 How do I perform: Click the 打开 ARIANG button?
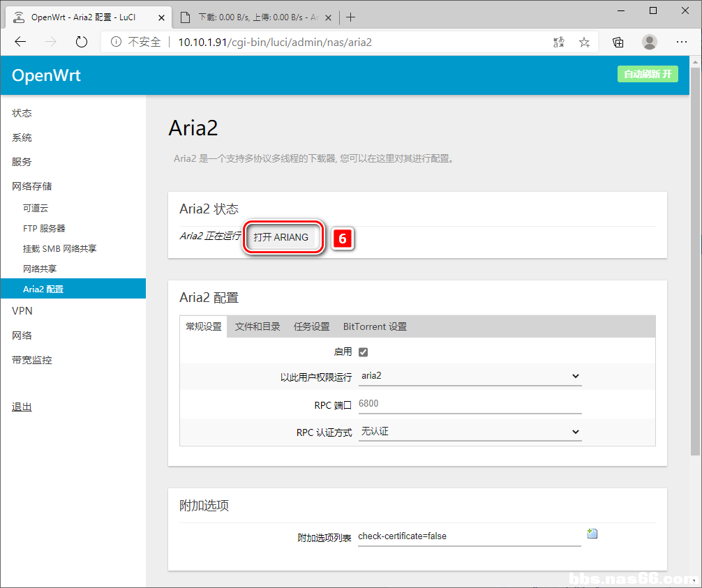point(281,237)
